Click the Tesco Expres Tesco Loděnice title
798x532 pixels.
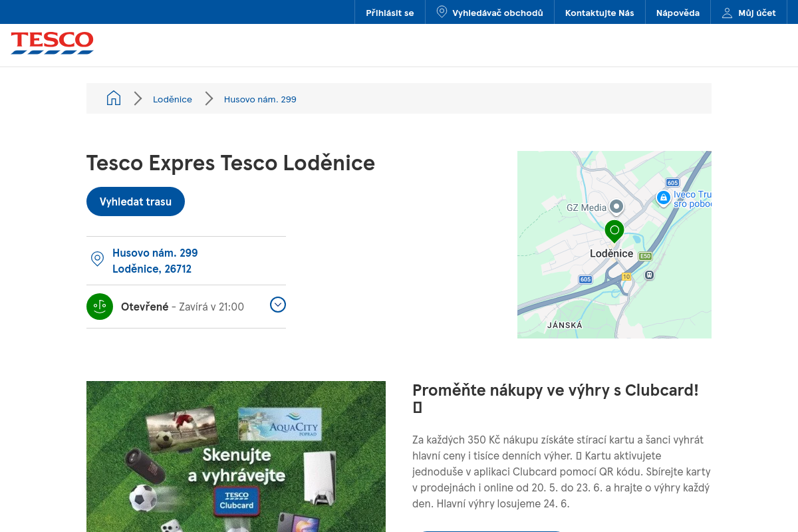pyautogui.click(x=231, y=163)
